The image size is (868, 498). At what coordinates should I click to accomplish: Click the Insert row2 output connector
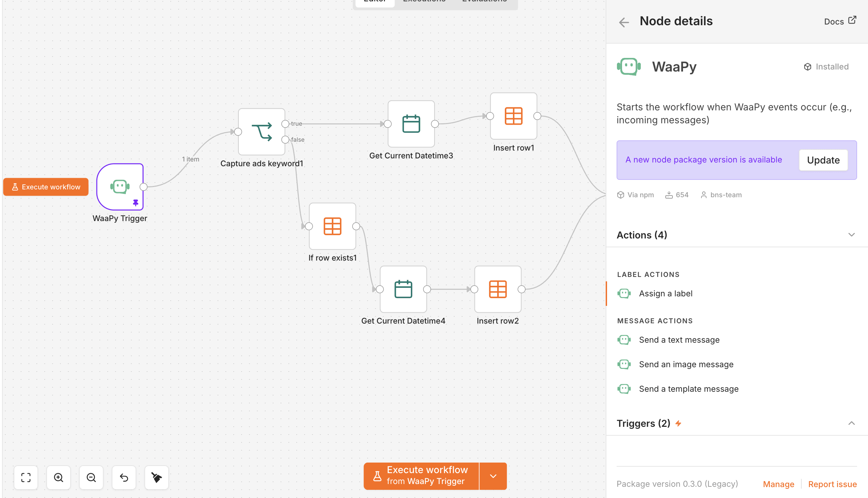[522, 289]
